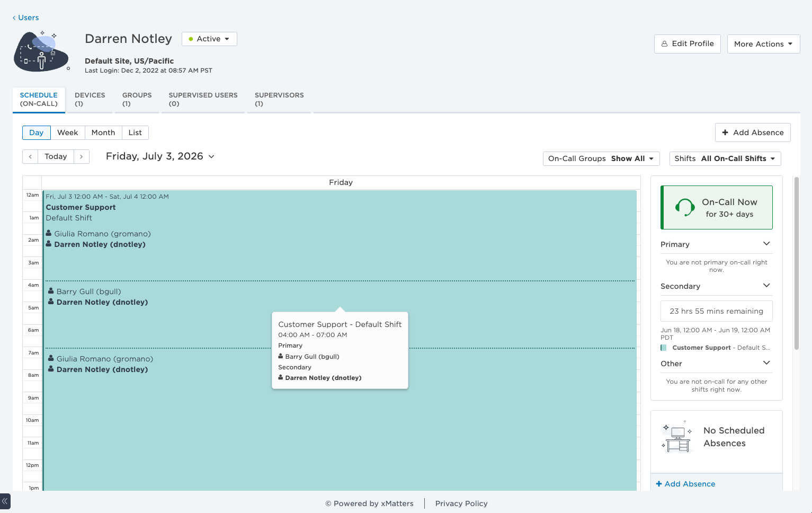Switch the calendar to Week view

click(x=68, y=132)
